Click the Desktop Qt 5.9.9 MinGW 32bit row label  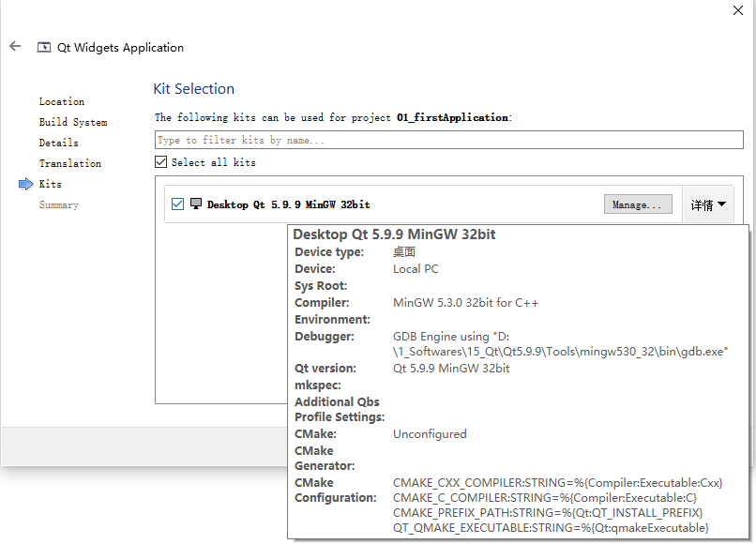tap(289, 204)
